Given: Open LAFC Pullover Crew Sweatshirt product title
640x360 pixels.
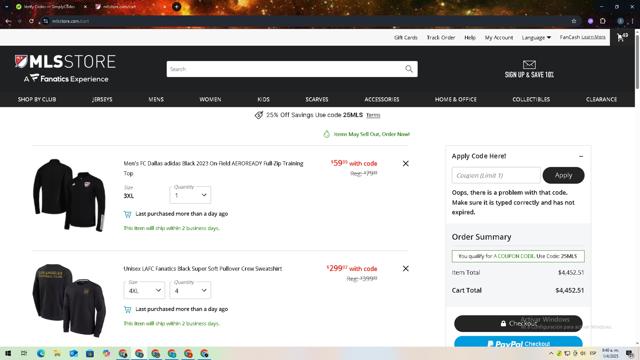Looking at the screenshot, I should click(202, 269).
